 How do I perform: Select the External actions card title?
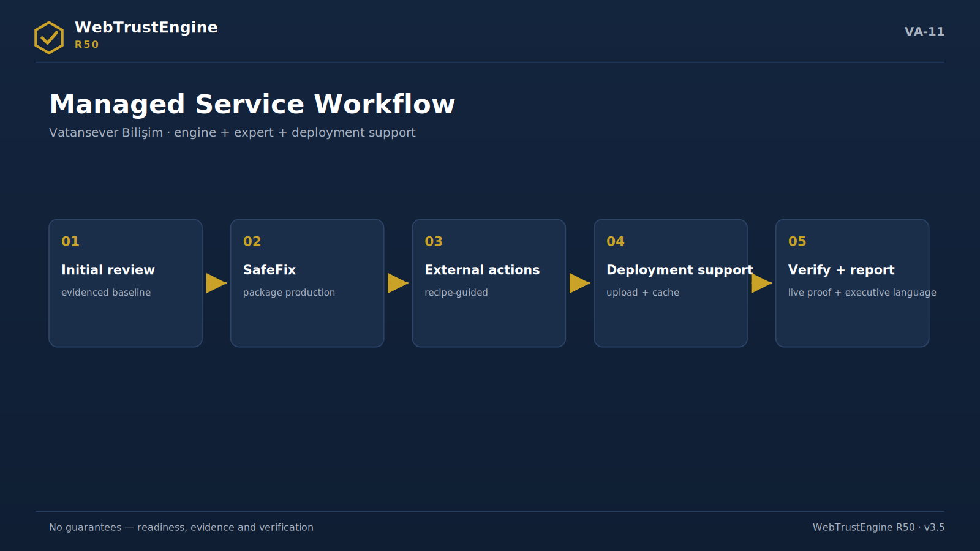coord(482,270)
